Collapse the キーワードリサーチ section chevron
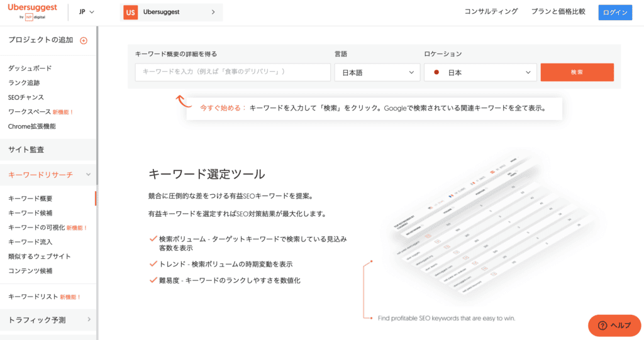 click(x=88, y=175)
